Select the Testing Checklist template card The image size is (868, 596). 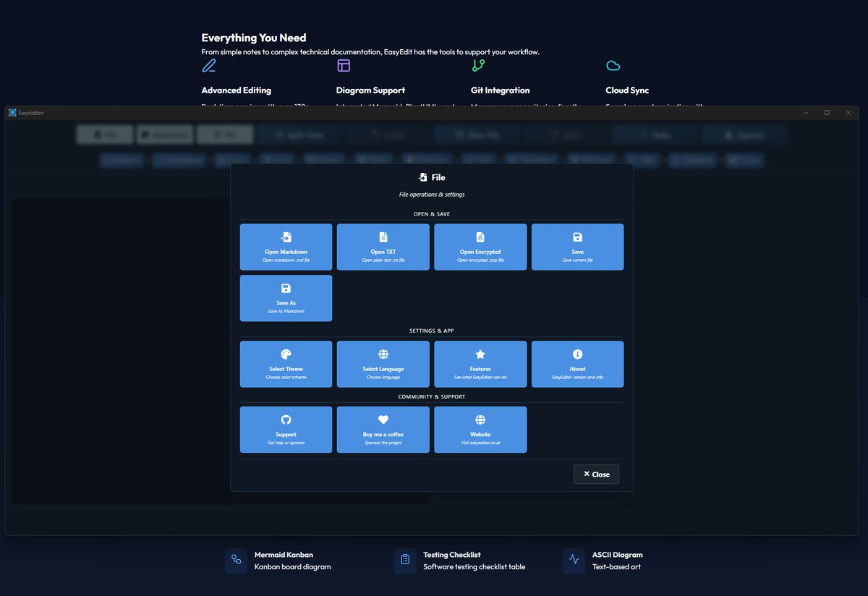[461, 561]
